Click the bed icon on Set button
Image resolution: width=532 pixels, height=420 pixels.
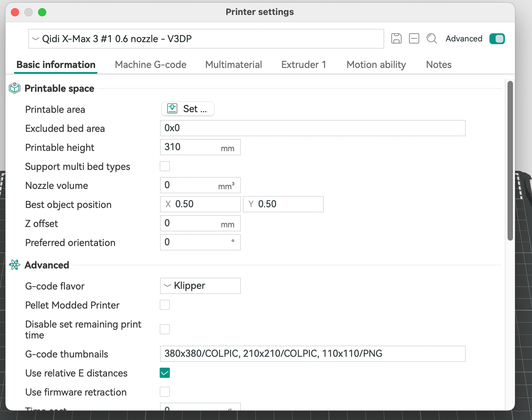tap(172, 109)
